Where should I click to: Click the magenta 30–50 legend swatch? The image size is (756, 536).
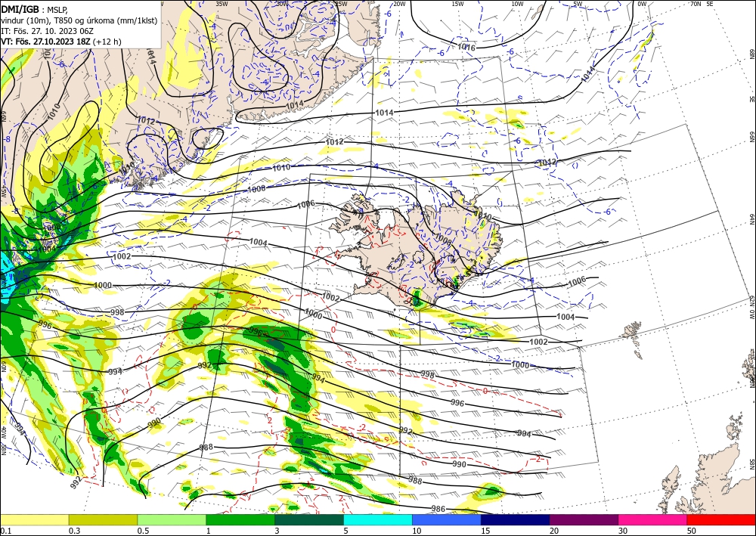click(653, 519)
